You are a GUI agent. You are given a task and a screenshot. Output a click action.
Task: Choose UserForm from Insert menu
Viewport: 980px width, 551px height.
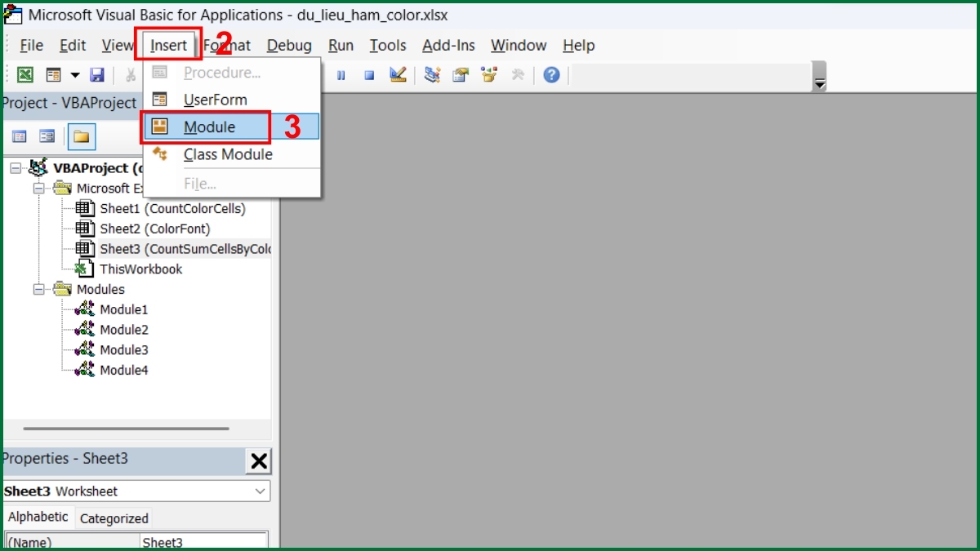point(232,100)
